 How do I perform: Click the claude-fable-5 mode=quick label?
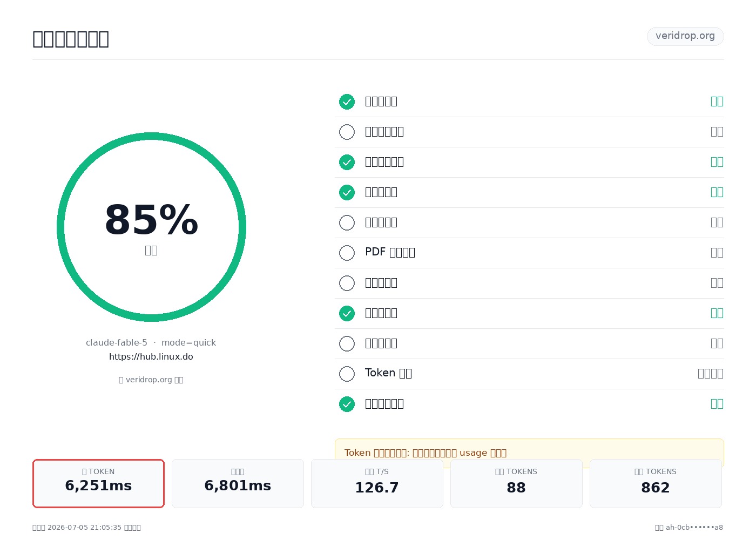point(151,342)
